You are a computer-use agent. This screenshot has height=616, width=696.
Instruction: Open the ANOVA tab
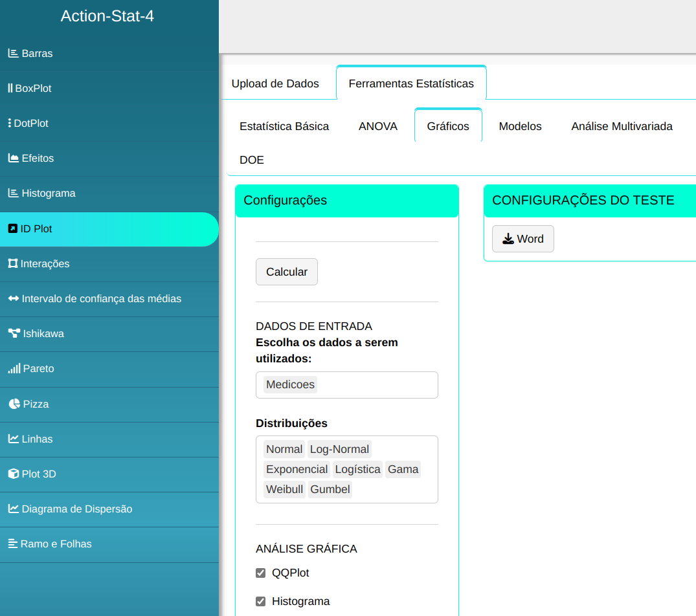(x=378, y=127)
